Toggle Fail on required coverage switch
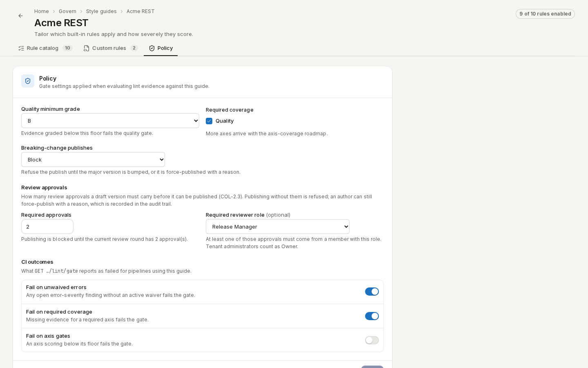The image size is (588, 368). [x=372, y=316]
